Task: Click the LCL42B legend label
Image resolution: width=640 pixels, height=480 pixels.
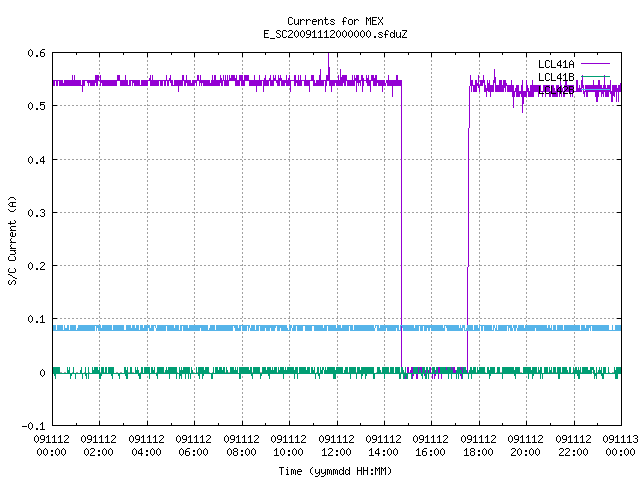Action: point(556,90)
